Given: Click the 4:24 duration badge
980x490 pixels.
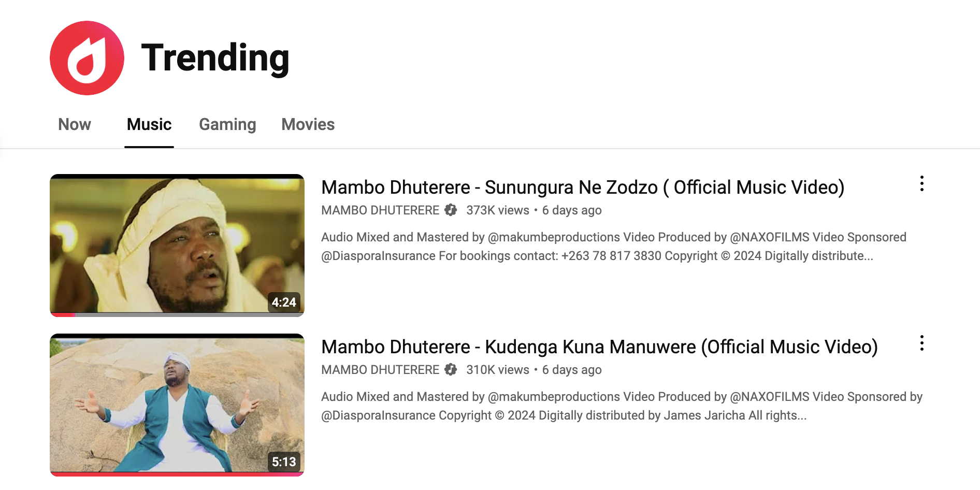Looking at the screenshot, I should point(284,302).
